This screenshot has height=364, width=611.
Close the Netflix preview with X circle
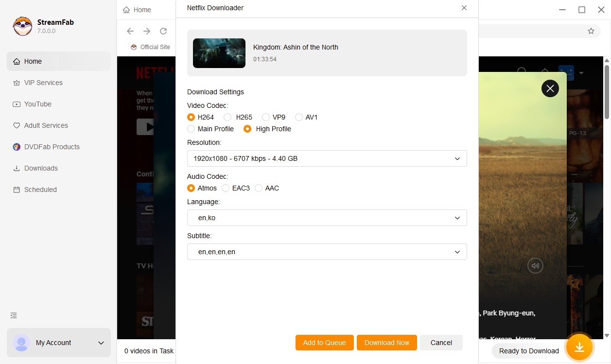(x=550, y=88)
